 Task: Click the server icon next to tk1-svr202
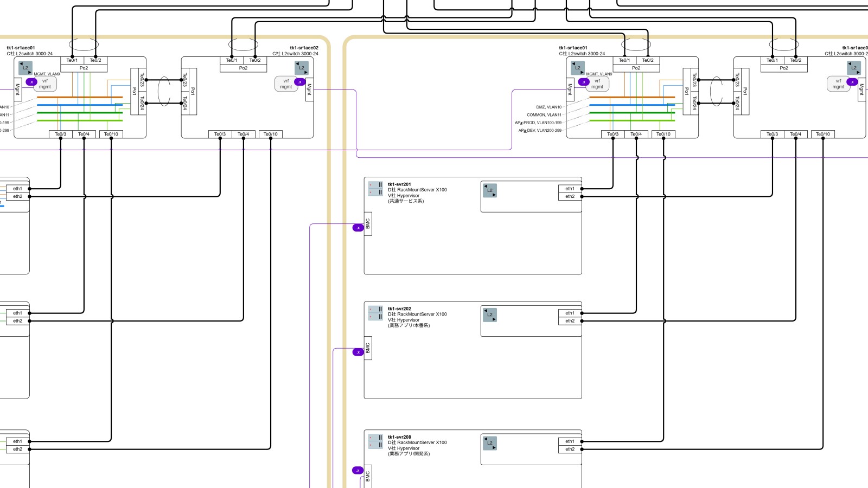tap(375, 313)
